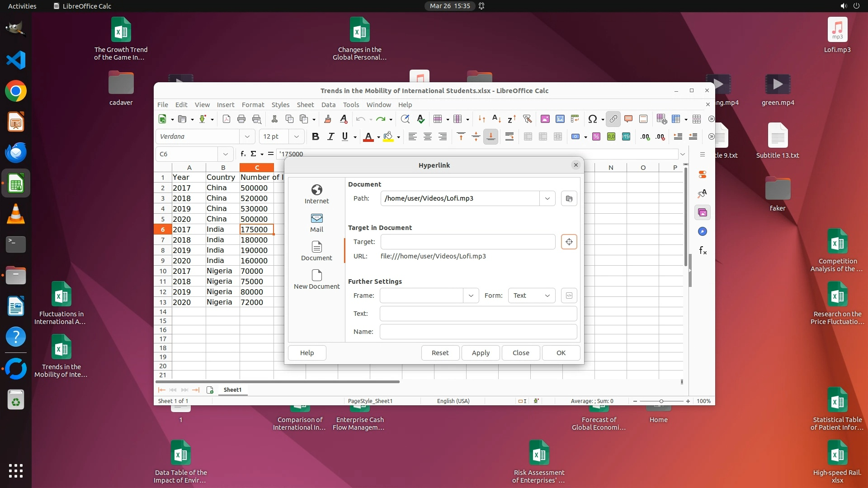Click the Target in Document button

click(569, 242)
